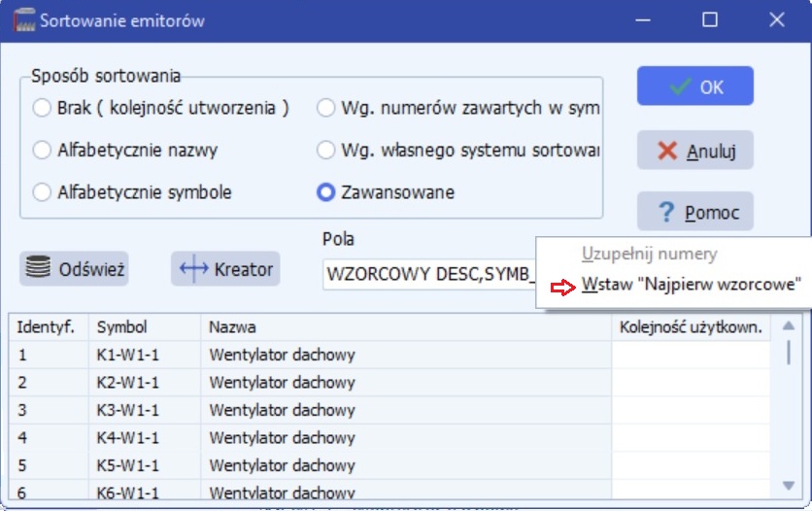Image resolution: width=812 pixels, height=511 pixels.
Task: Select Wg. numerów zawartych w symbolu option
Action: pos(326,109)
